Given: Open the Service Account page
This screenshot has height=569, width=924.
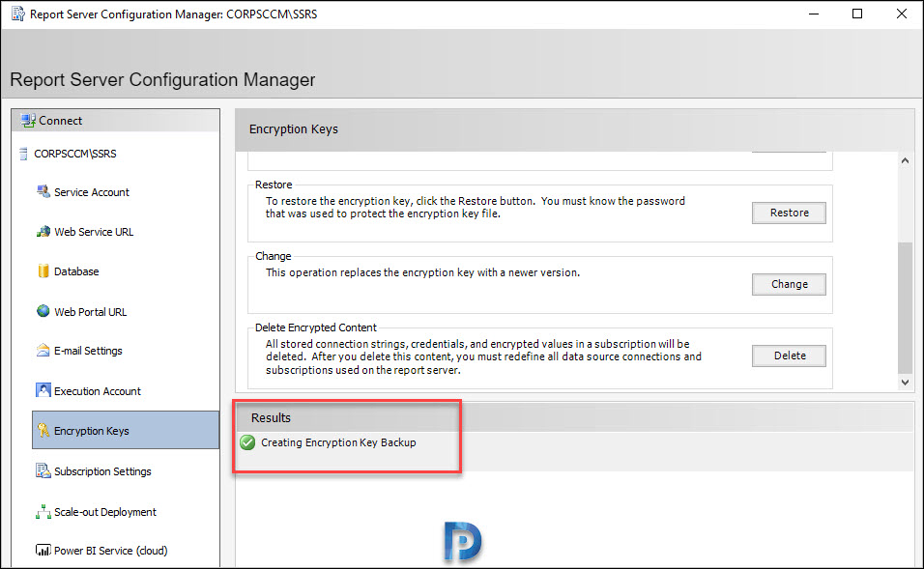Looking at the screenshot, I should pyautogui.click(x=92, y=192).
